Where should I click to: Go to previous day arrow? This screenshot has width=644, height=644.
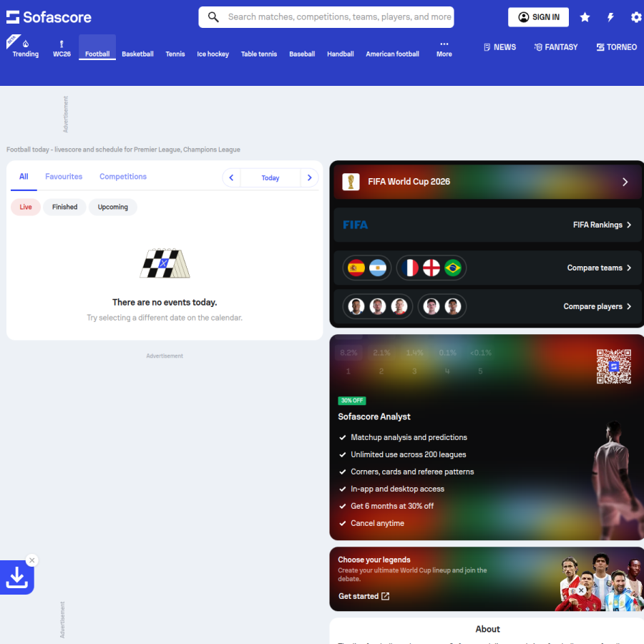[x=231, y=178]
